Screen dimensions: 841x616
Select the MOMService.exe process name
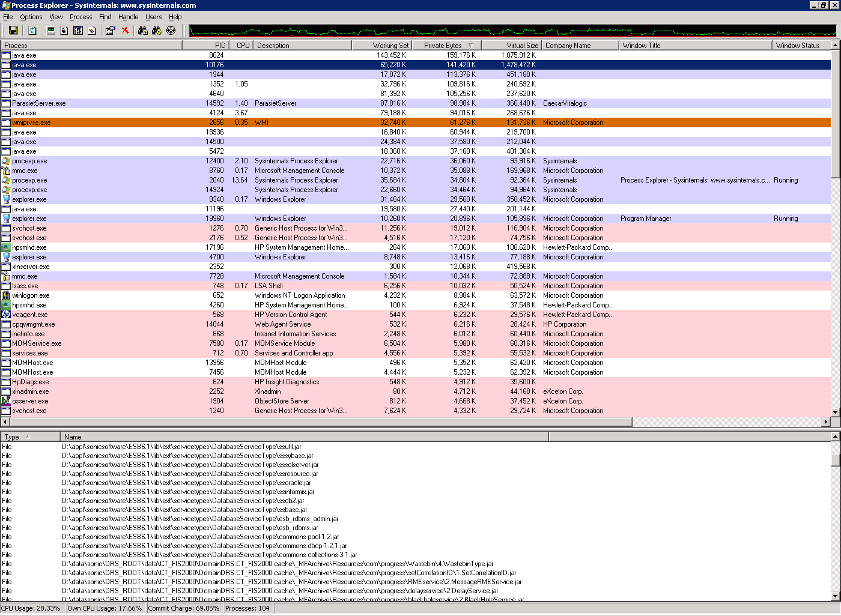[x=37, y=343]
